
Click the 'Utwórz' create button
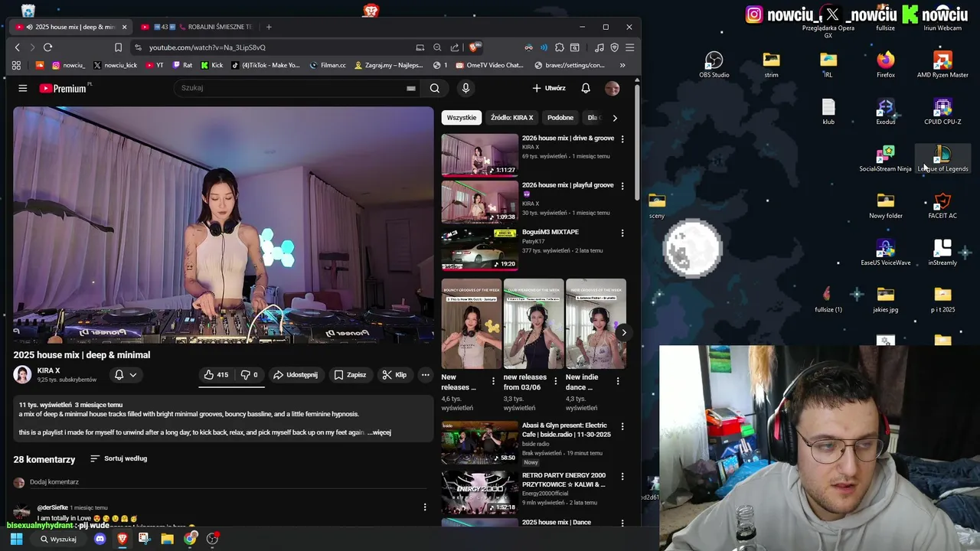[549, 88]
